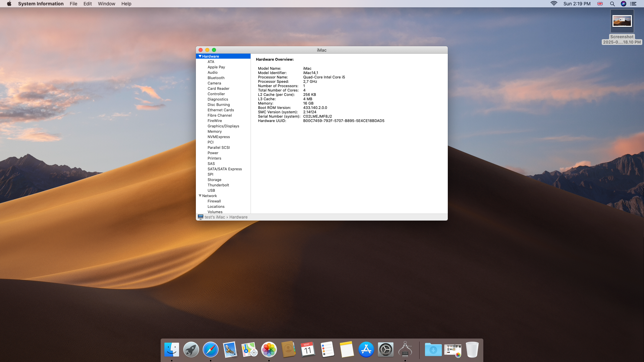
Task: Open App Store icon in Dock
Action: 366,350
